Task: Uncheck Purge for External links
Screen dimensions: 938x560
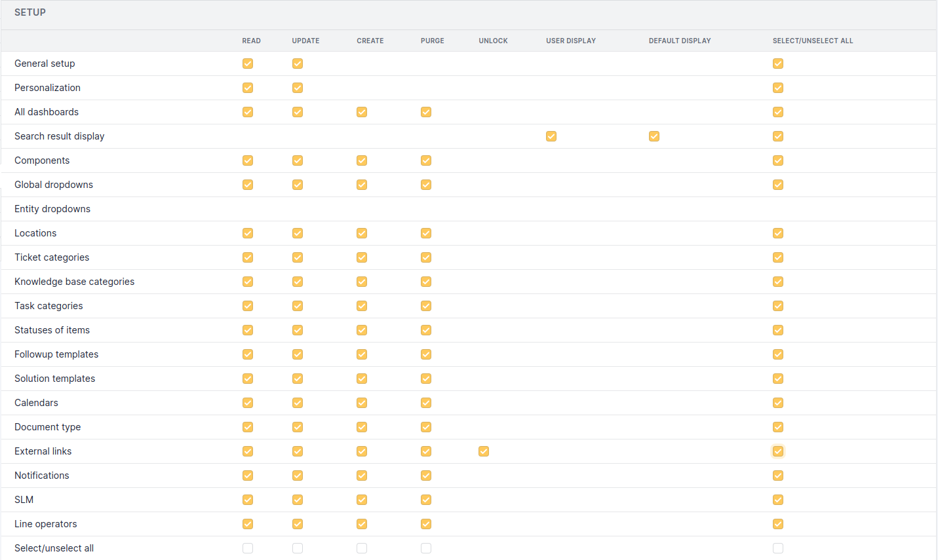Action: [x=426, y=451]
